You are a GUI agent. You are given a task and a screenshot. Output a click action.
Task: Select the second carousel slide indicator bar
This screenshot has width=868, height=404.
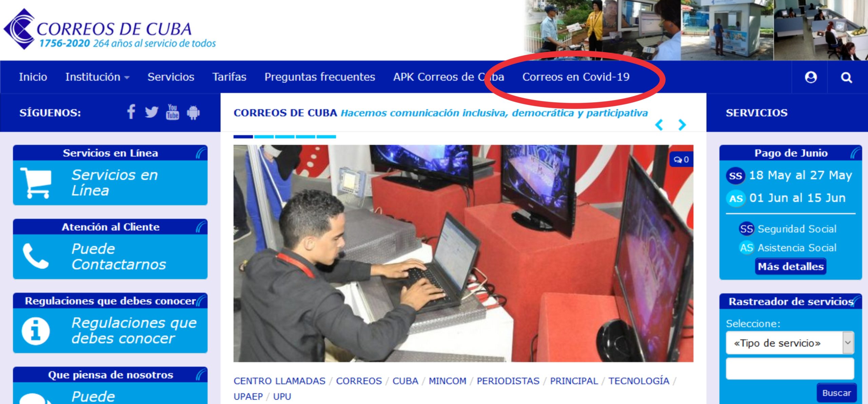[x=264, y=137]
